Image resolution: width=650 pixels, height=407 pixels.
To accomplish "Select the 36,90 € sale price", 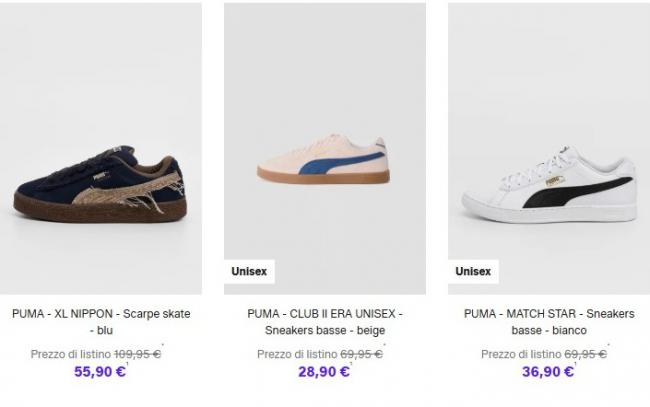I will tap(548, 371).
